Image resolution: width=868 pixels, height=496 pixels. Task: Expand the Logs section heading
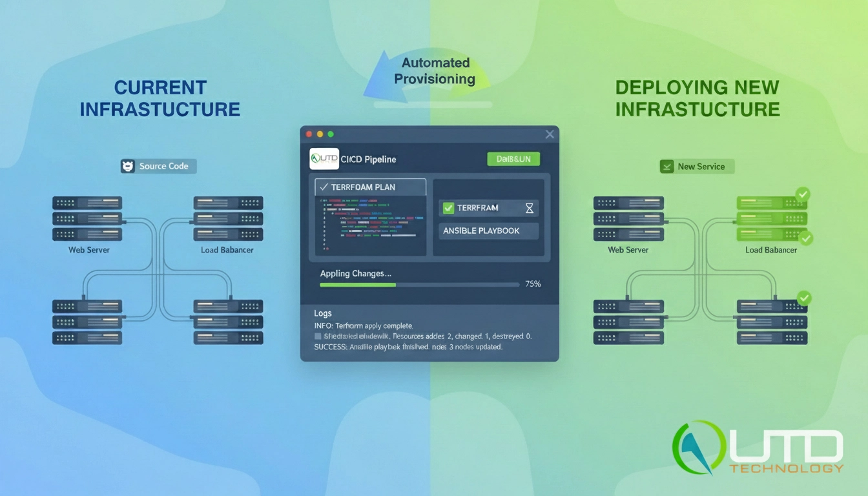[323, 313]
